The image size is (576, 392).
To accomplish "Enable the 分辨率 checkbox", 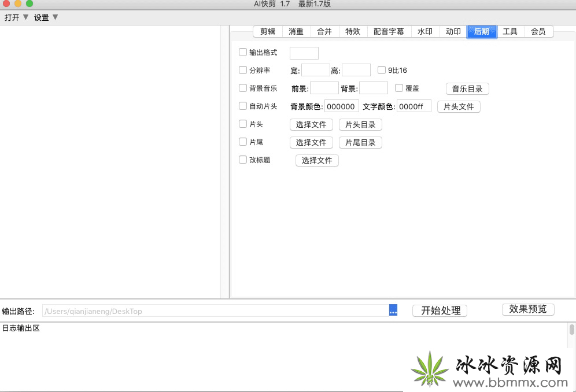I will (243, 70).
